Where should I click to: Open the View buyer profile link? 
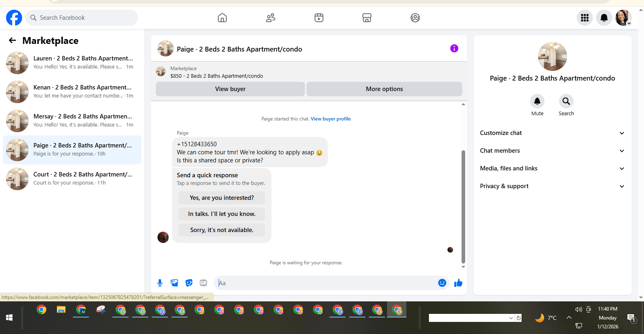[x=331, y=119]
